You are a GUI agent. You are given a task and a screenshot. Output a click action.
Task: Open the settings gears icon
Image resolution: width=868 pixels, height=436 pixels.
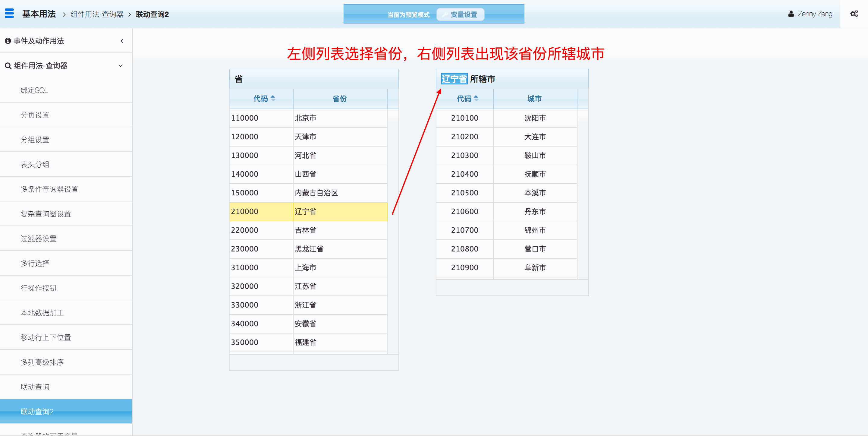click(x=854, y=14)
